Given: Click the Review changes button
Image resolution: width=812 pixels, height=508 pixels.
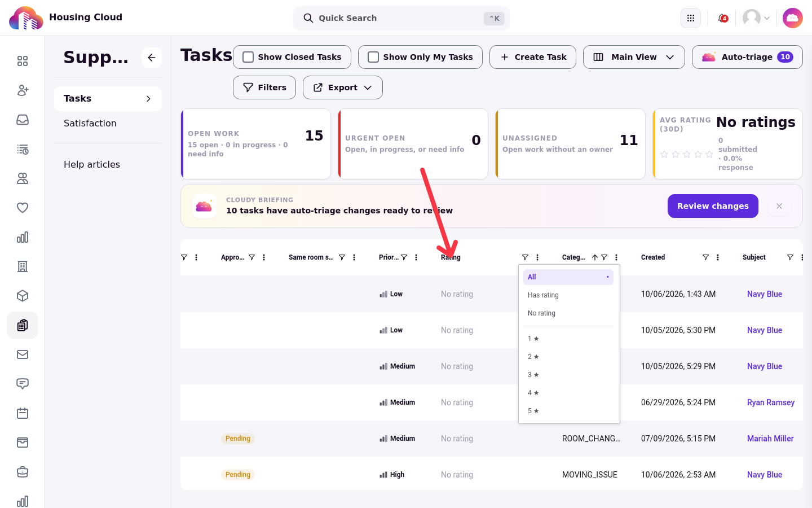Looking at the screenshot, I should (713, 206).
